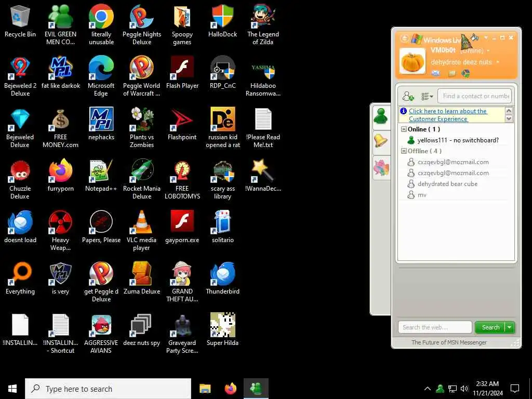The image size is (532, 399).
Task: Open the status dropdown next to (Online)
Action: pos(488,51)
